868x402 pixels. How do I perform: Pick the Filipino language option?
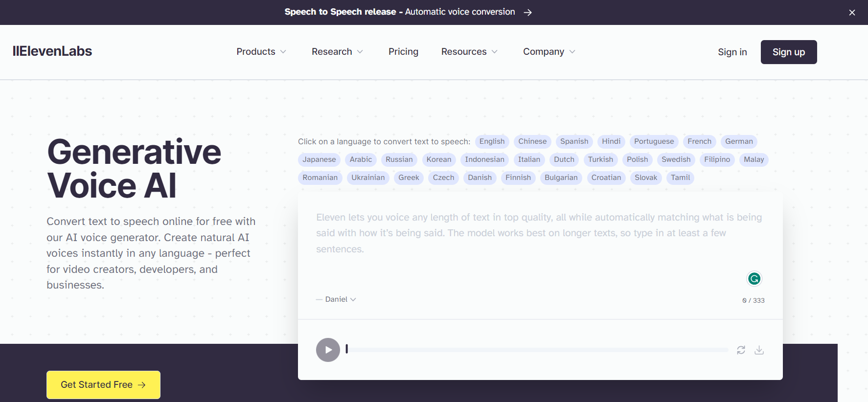[x=717, y=159]
